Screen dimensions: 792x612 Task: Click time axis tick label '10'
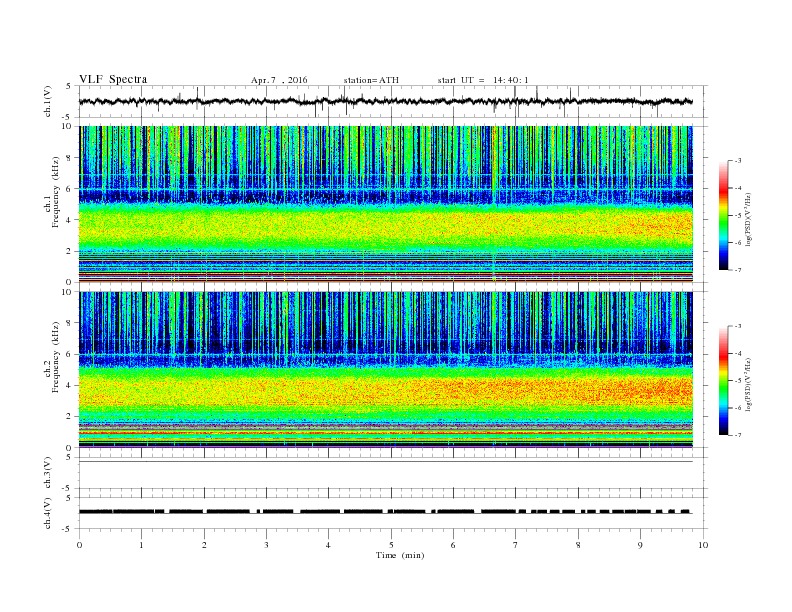703,545
